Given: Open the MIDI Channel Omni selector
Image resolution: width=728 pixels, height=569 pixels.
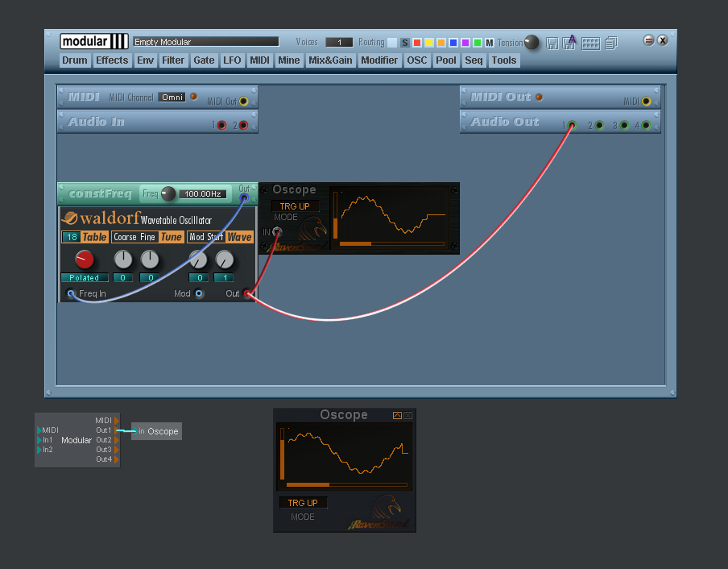Looking at the screenshot, I should coord(172,97).
